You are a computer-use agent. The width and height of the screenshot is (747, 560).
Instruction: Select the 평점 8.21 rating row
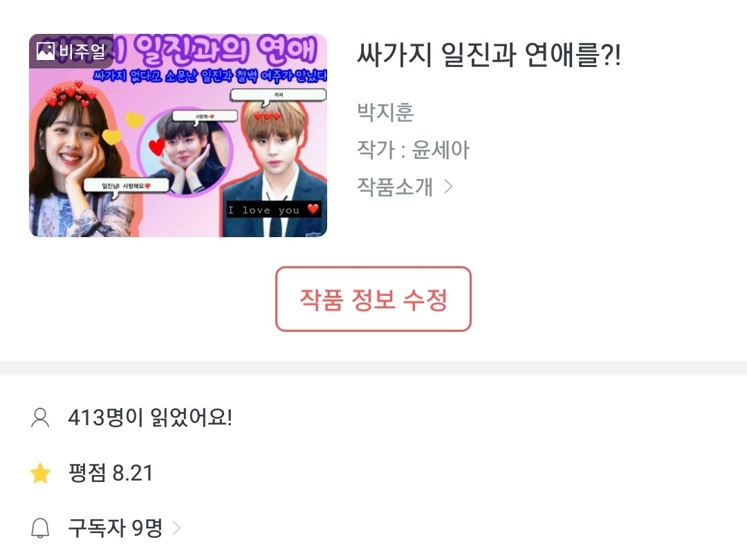tap(111, 473)
